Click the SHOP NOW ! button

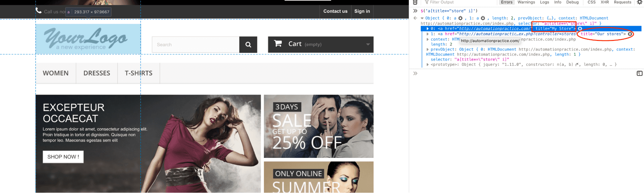pos(63,157)
